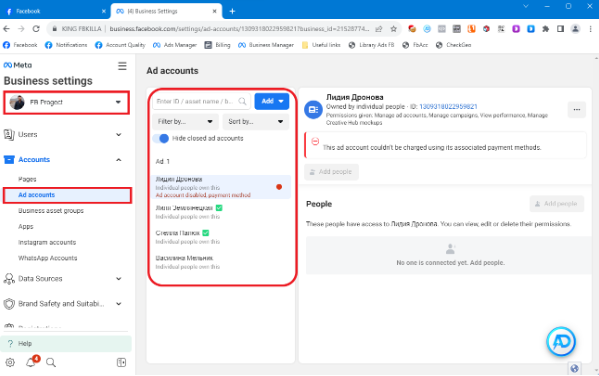The image size is (599, 376).
Task: Collapse sidebar using the panel toggle icon
Action: [x=121, y=362]
